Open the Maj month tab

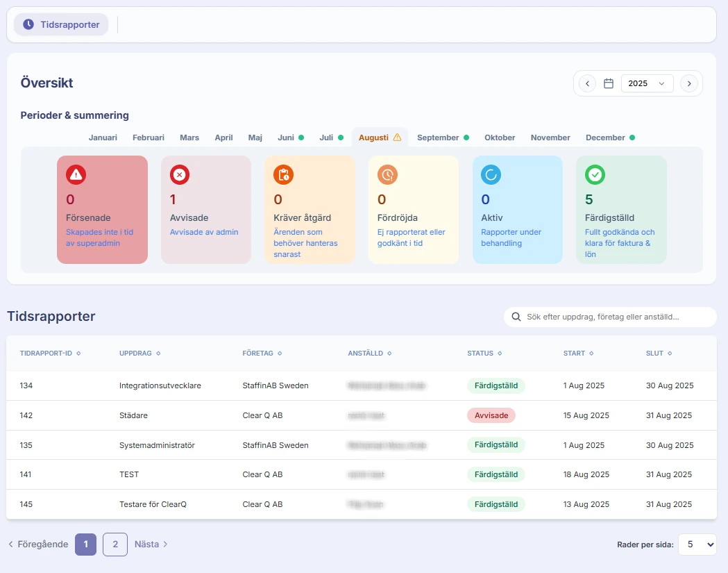click(x=255, y=138)
